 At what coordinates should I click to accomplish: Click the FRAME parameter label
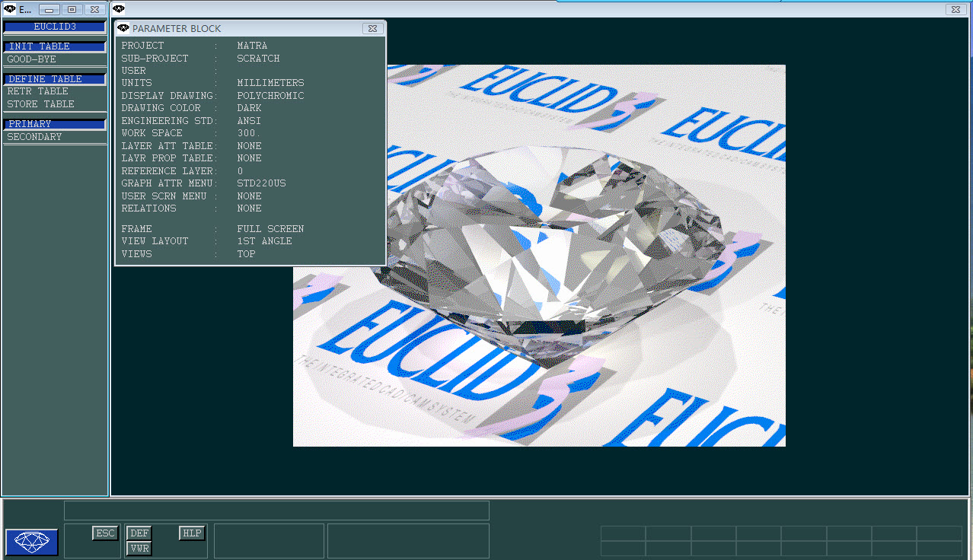pos(137,229)
